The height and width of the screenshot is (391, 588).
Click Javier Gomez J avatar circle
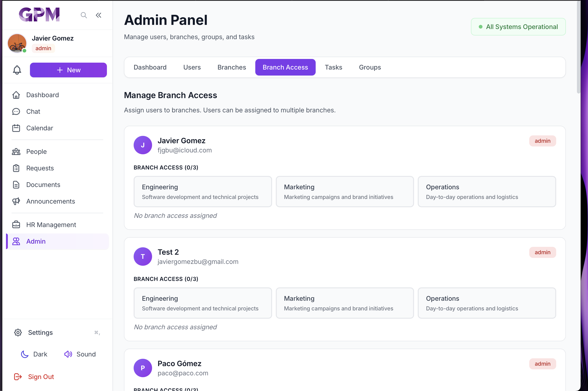click(143, 145)
